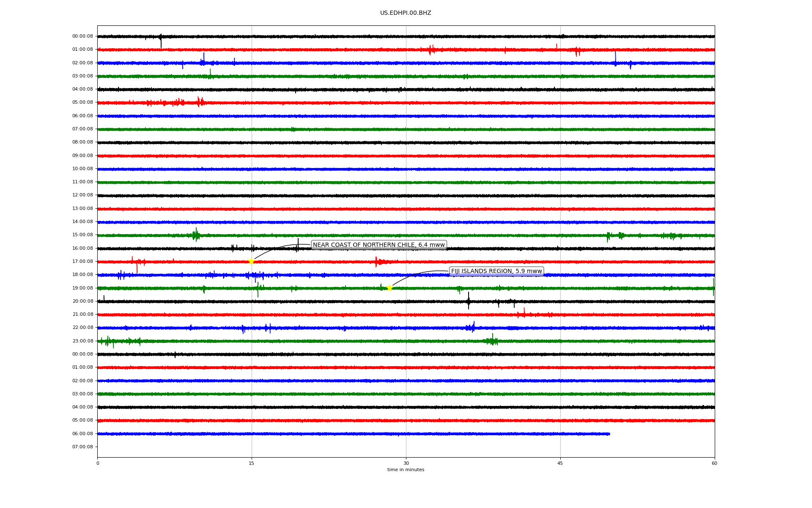The width and height of the screenshot is (812, 508).
Task: Select the Northern Chile 6.4 mww annotation
Action: [x=379, y=245]
